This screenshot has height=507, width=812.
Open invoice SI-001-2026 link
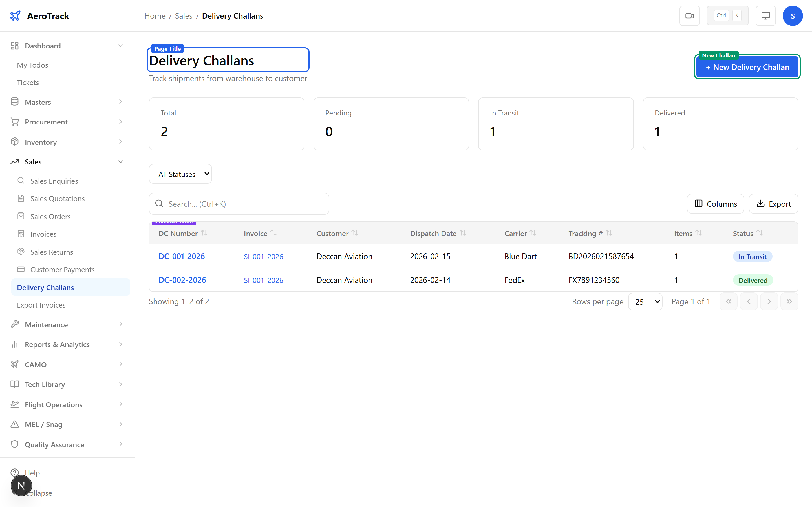pyautogui.click(x=263, y=256)
